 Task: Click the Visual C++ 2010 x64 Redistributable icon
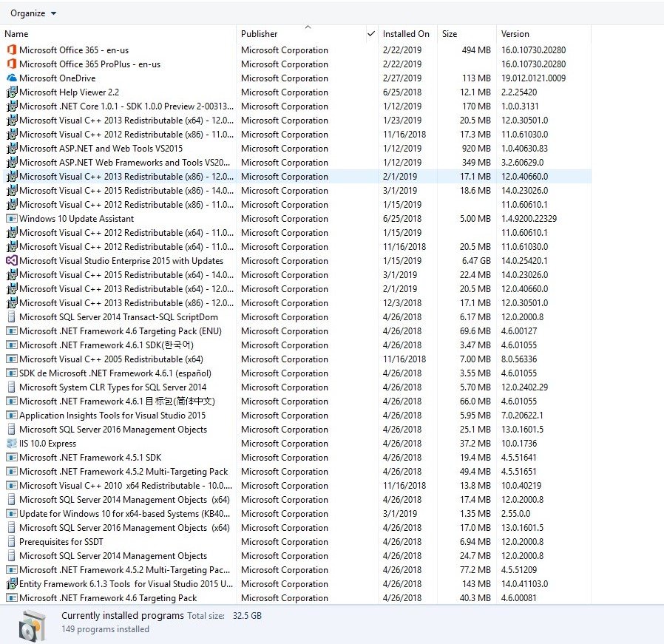(x=12, y=486)
